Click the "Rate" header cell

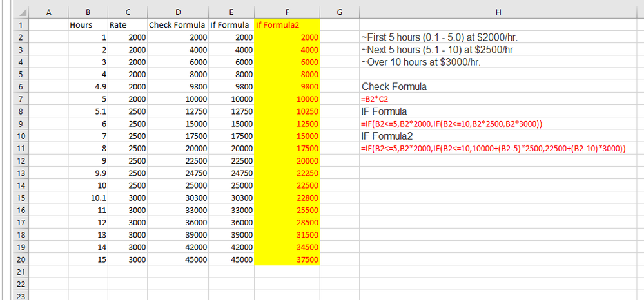[128, 25]
